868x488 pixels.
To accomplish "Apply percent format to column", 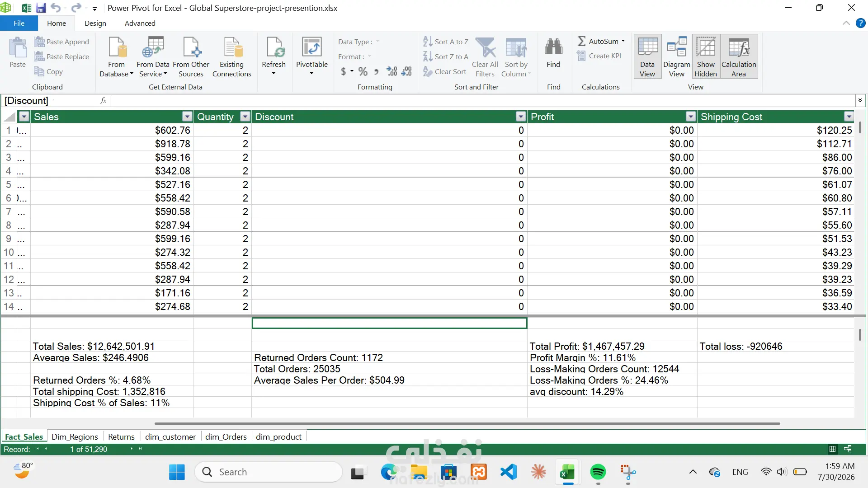I will pyautogui.click(x=363, y=71).
